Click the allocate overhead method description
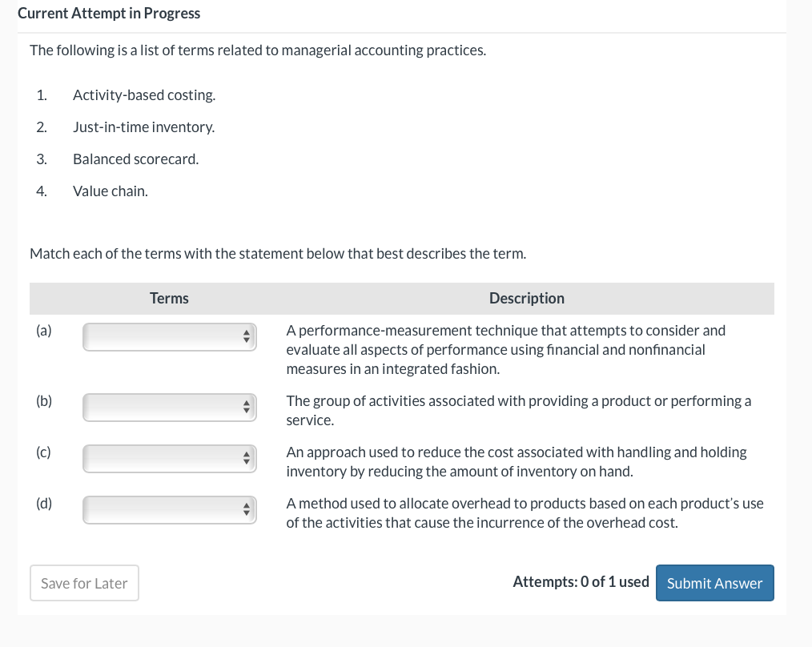This screenshot has height=647, width=812. 525,512
